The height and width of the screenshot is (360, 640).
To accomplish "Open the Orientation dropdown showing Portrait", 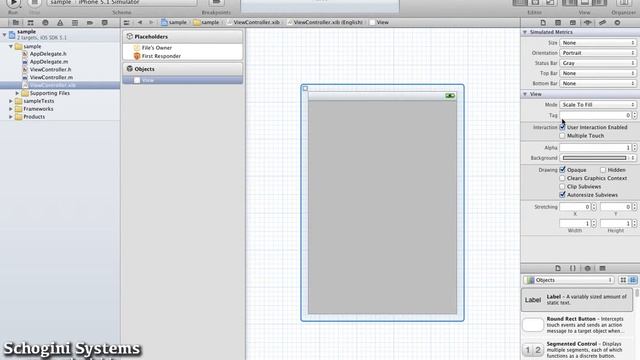I will [x=598, y=53].
